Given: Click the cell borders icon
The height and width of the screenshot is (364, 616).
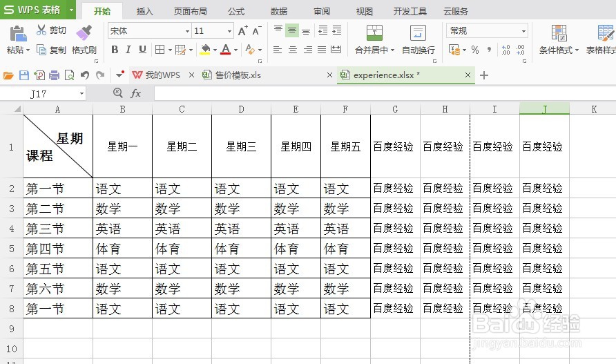Looking at the screenshot, I should pos(160,50).
